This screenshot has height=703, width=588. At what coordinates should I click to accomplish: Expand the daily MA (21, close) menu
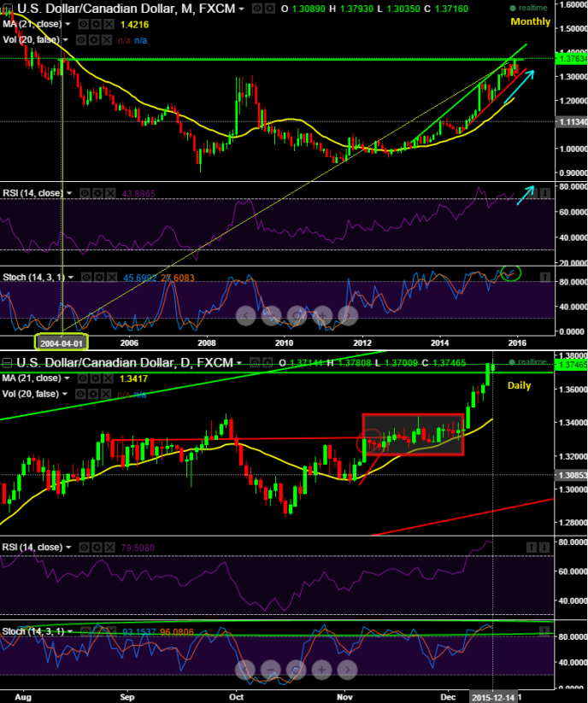coord(67,378)
